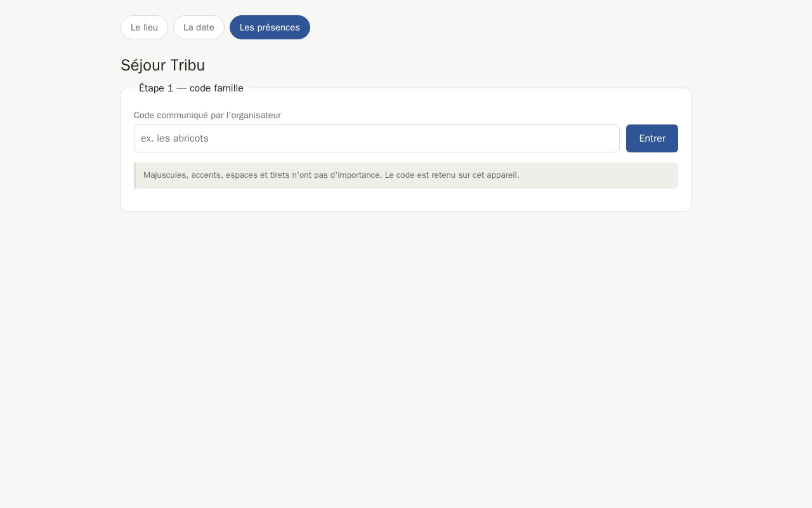
Task: Click the family code input field
Action: (x=377, y=138)
